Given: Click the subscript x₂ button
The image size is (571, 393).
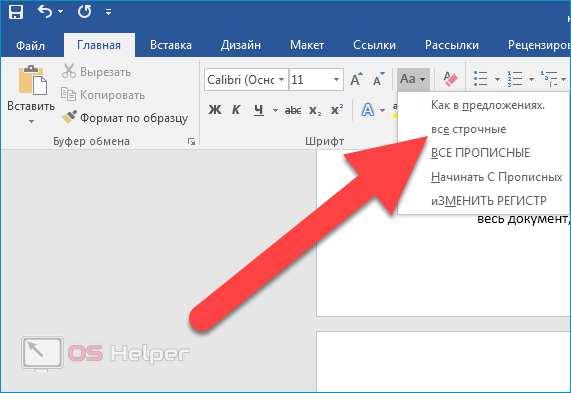Looking at the screenshot, I should coord(315,110).
